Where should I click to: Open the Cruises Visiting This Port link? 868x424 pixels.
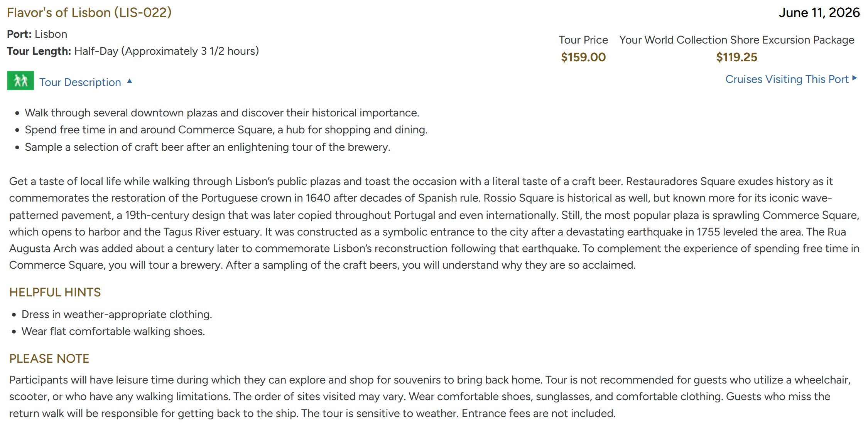[787, 79]
